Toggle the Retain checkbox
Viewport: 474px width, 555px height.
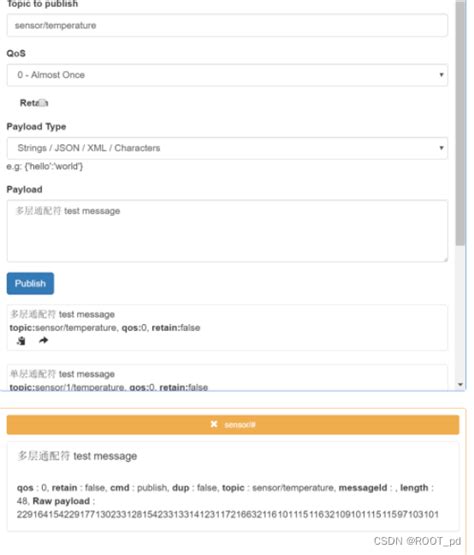click(x=42, y=103)
